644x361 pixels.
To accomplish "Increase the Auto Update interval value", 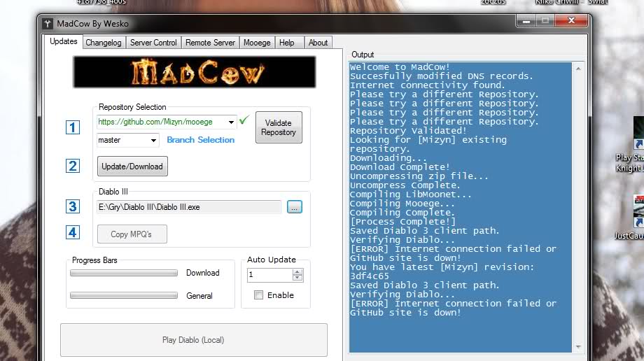I will pyautogui.click(x=297, y=272).
